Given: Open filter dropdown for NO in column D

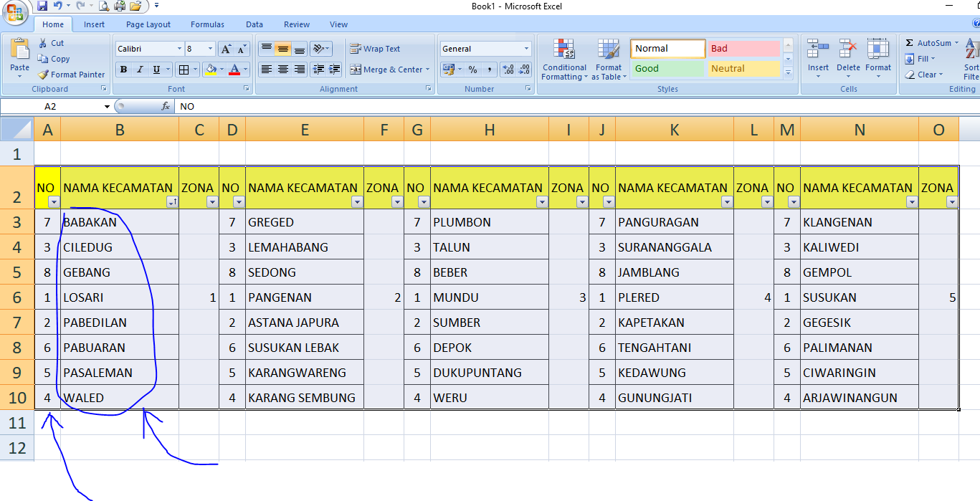Looking at the screenshot, I should [x=239, y=202].
